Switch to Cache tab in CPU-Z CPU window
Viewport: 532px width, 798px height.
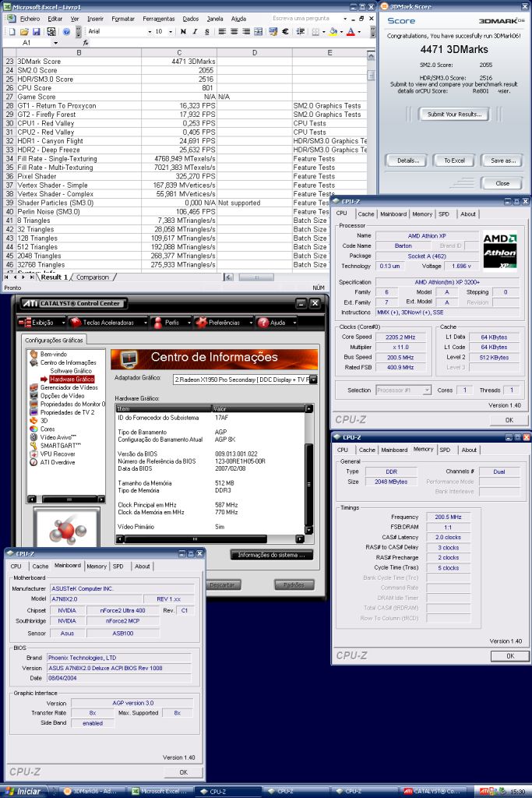(365, 214)
